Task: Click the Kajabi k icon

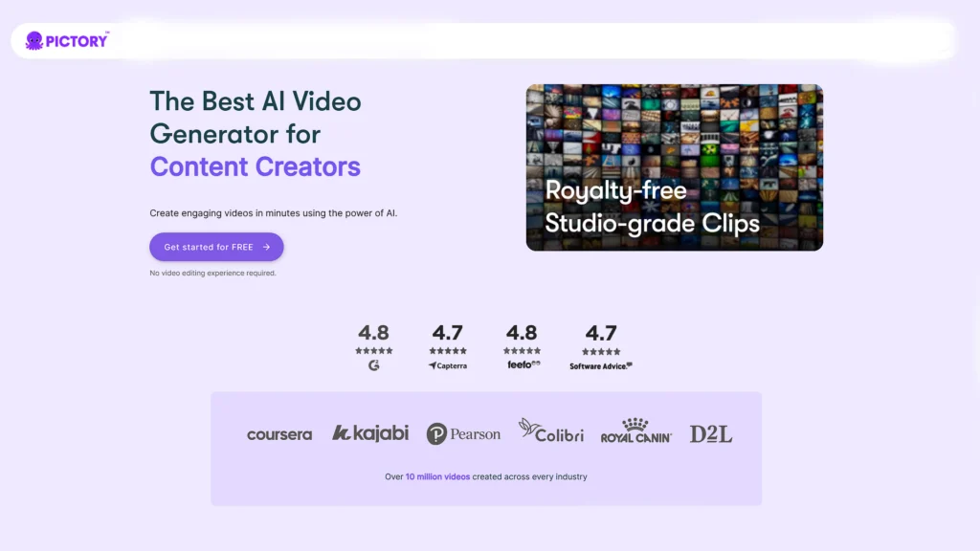Action: (x=343, y=432)
